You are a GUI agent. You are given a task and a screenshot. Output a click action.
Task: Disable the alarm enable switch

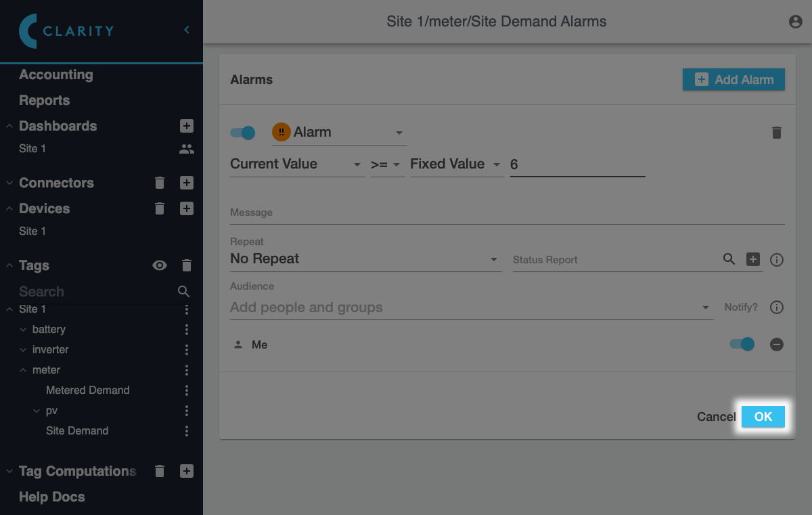click(x=243, y=133)
